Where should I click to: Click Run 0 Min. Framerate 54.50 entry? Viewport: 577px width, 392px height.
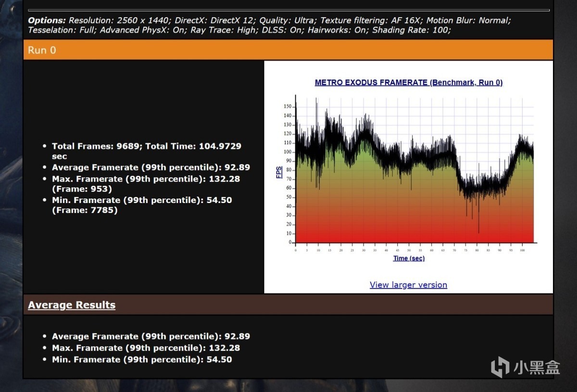coord(142,205)
